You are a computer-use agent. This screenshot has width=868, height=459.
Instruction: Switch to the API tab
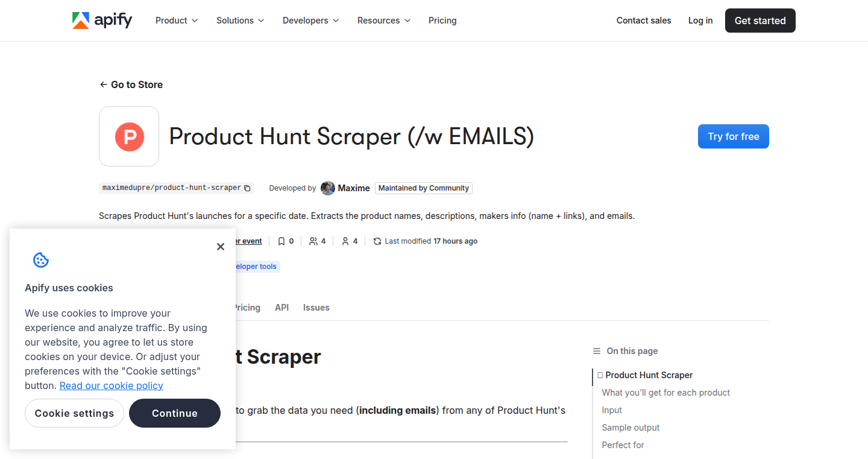pyautogui.click(x=281, y=308)
